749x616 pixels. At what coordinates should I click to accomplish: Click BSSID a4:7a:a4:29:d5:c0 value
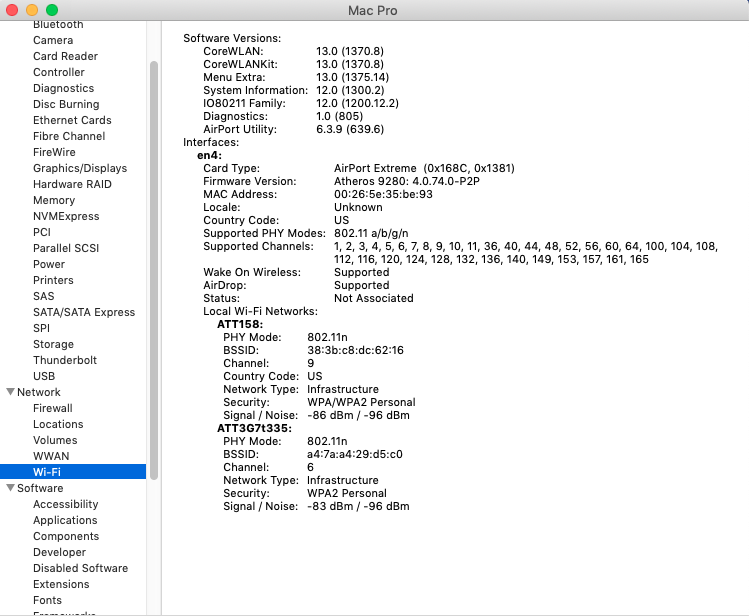tap(354, 454)
